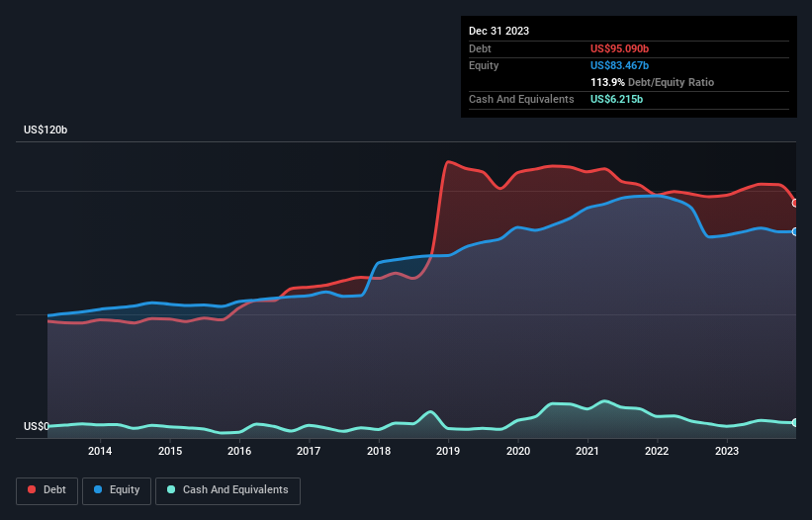Click the Dec 31 2023 tooltip date
Image resolution: width=812 pixels, height=520 pixels.
[x=498, y=31]
